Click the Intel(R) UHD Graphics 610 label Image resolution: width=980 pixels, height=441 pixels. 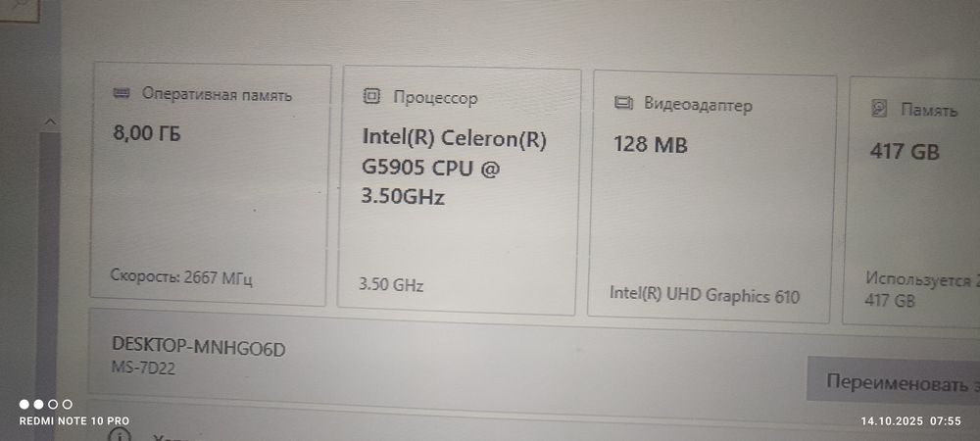coord(705,295)
